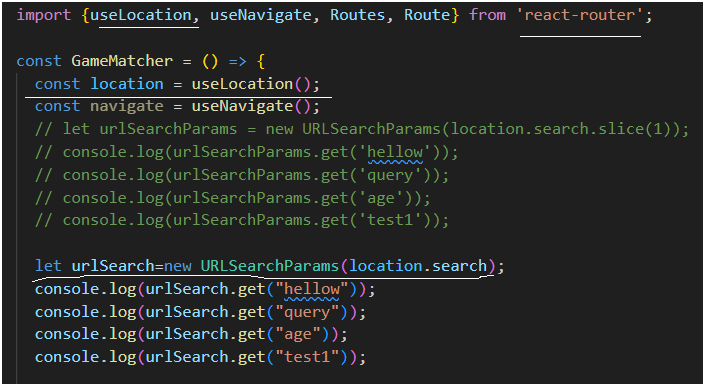This screenshot has width=703, height=384.
Task: Click URLSearchParams in the uncommented let line
Action: click(x=269, y=266)
